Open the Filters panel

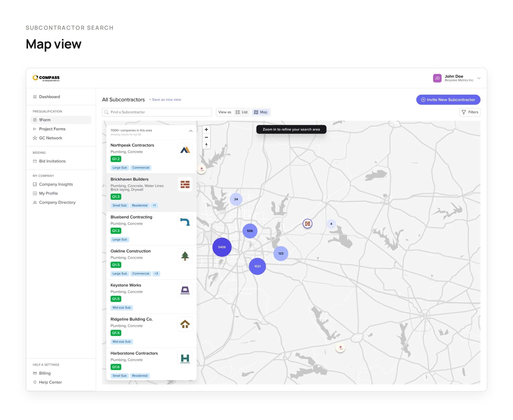pos(470,112)
